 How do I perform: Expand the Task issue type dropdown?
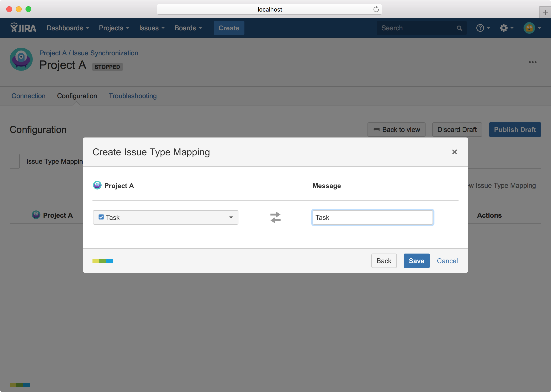pyautogui.click(x=231, y=217)
